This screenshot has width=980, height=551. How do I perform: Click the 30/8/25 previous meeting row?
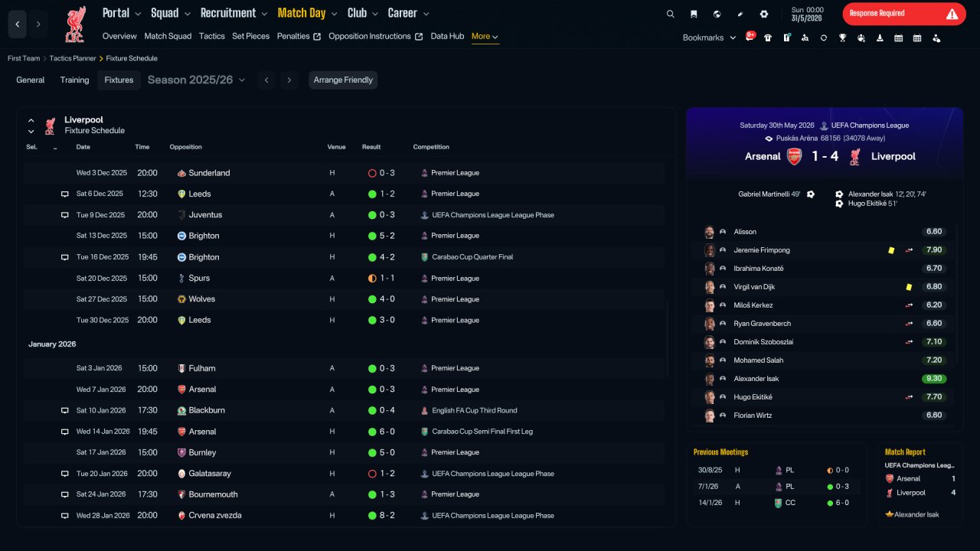click(776, 470)
